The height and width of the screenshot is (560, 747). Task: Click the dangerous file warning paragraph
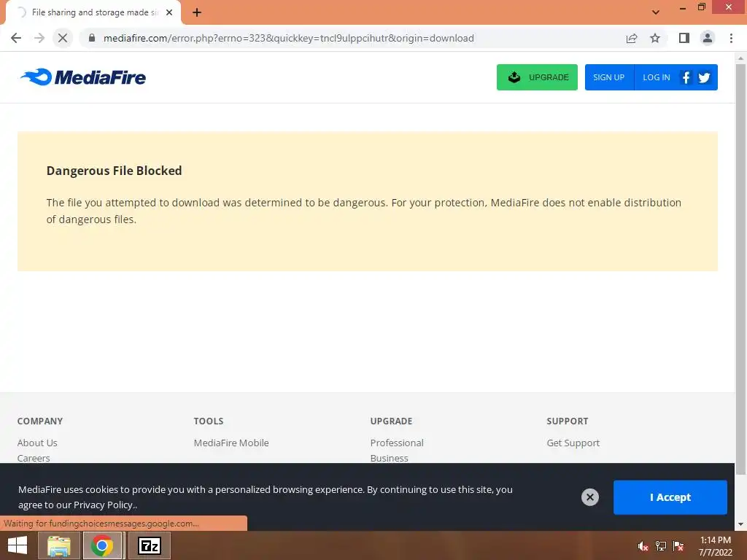tap(363, 211)
